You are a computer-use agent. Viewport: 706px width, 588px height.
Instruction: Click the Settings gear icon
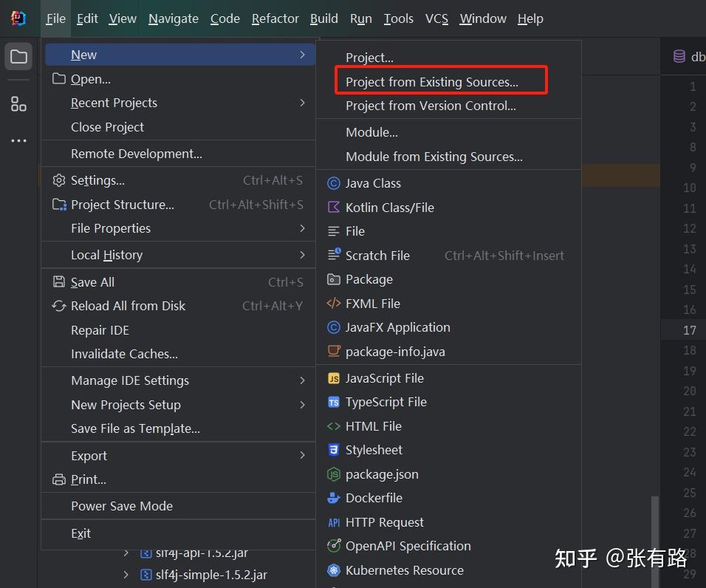[61, 180]
